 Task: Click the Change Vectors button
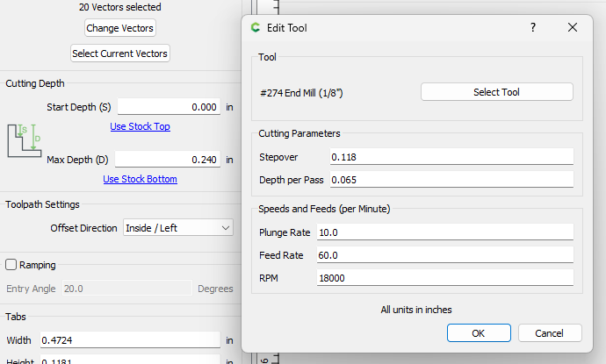click(x=120, y=28)
